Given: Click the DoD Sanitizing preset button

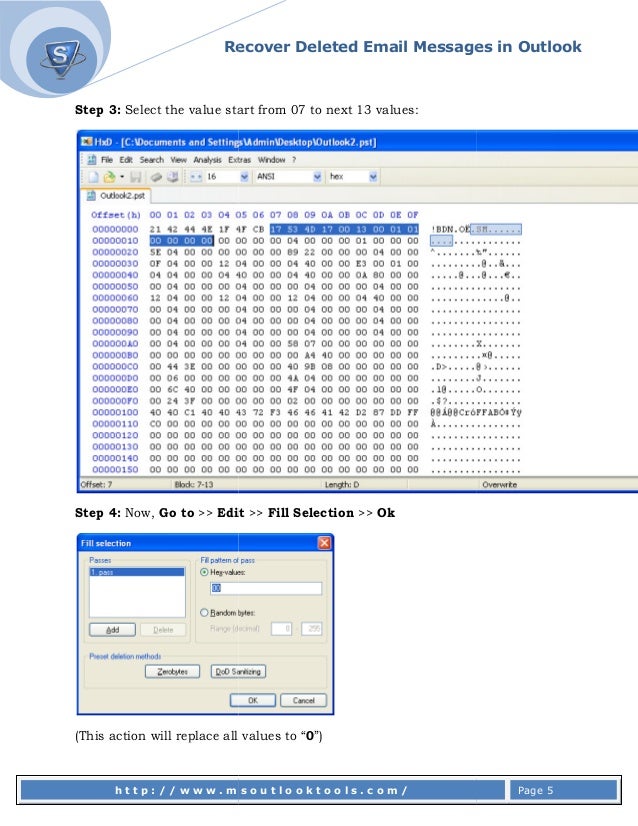Looking at the screenshot, I should (x=238, y=672).
